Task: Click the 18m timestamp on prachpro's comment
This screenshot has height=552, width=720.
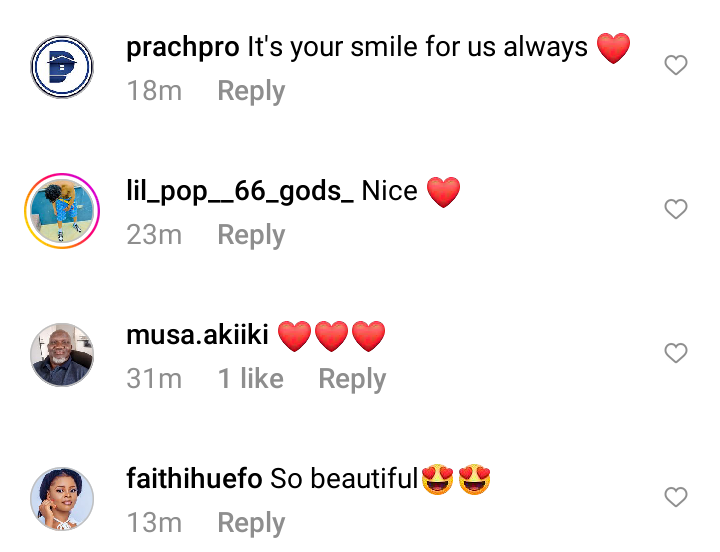Action: point(154,90)
